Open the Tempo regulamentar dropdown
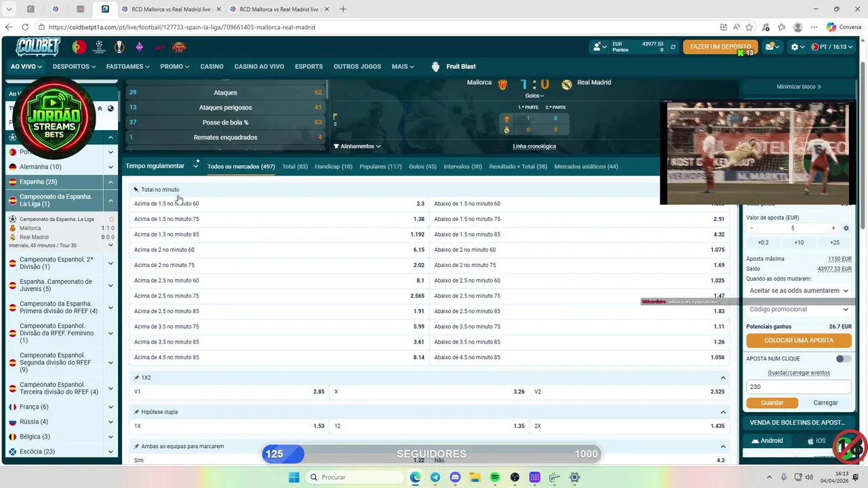This screenshot has height=488, width=868. 162,166
